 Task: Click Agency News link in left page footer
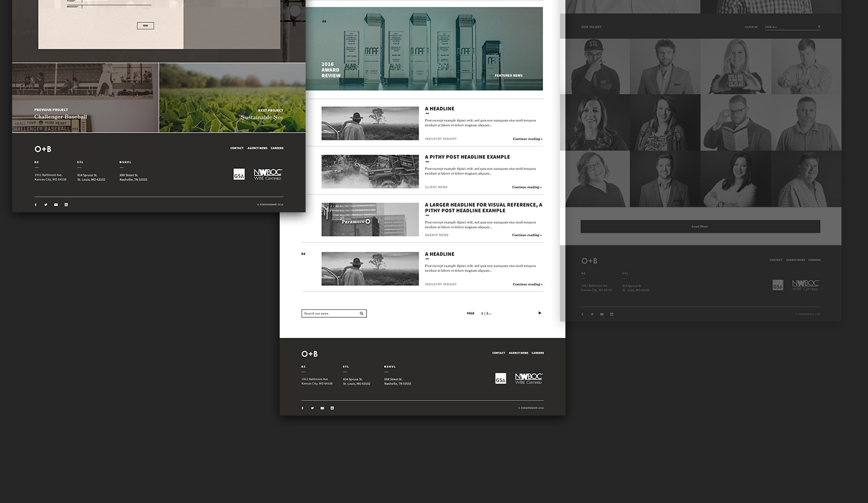[257, 148]
